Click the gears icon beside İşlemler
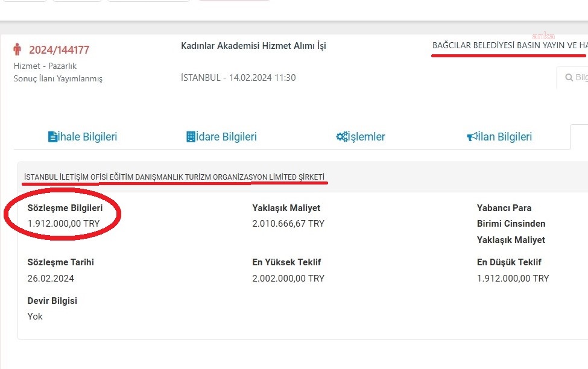 click(x=342, y=136)
